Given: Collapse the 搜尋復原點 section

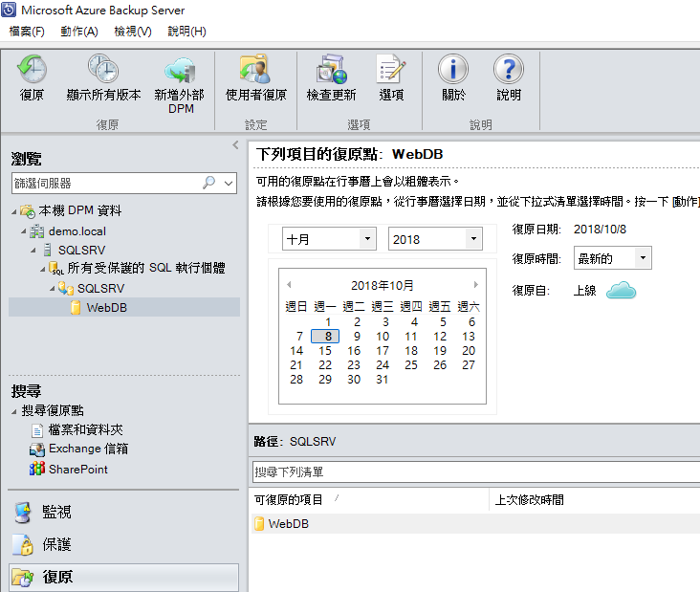Looking at the screenshot, I should click(x=13, y=411).
